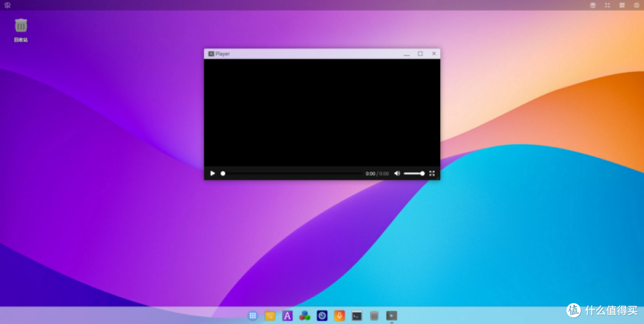
Task: Maximize the Player window
Action: [x=420, y=54]
